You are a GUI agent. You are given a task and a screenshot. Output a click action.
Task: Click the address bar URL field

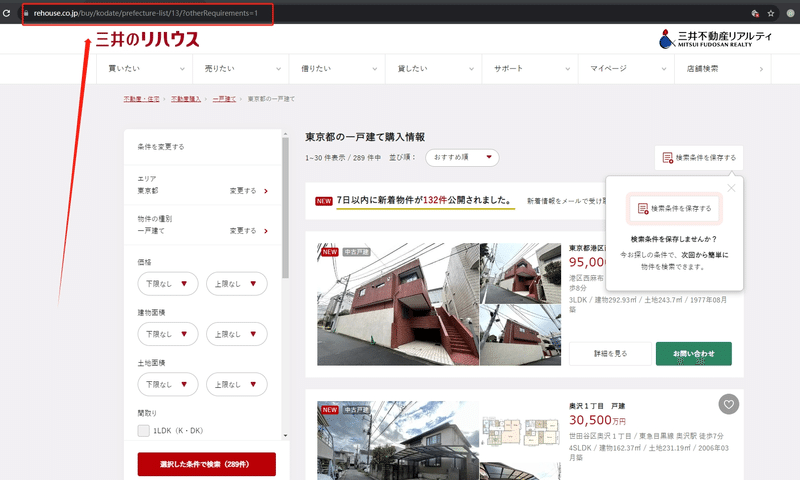click(x=148, y=13)
